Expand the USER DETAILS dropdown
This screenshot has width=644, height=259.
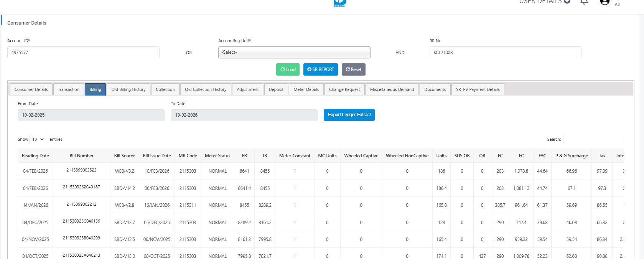[545, 2]
